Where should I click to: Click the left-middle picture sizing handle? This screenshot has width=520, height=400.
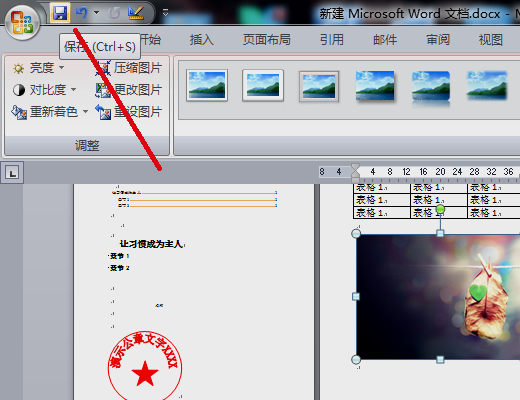356,296
